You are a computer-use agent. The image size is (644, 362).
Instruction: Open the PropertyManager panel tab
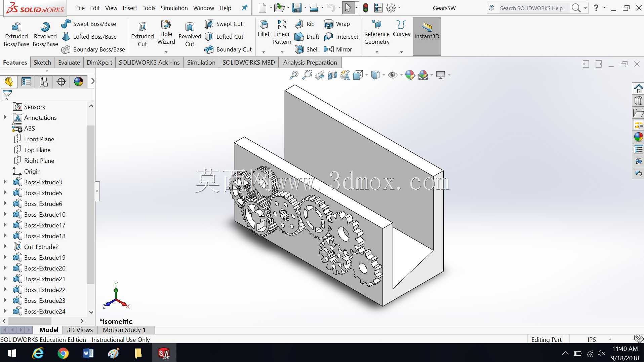pyautogui.click(x=26, y=81)
